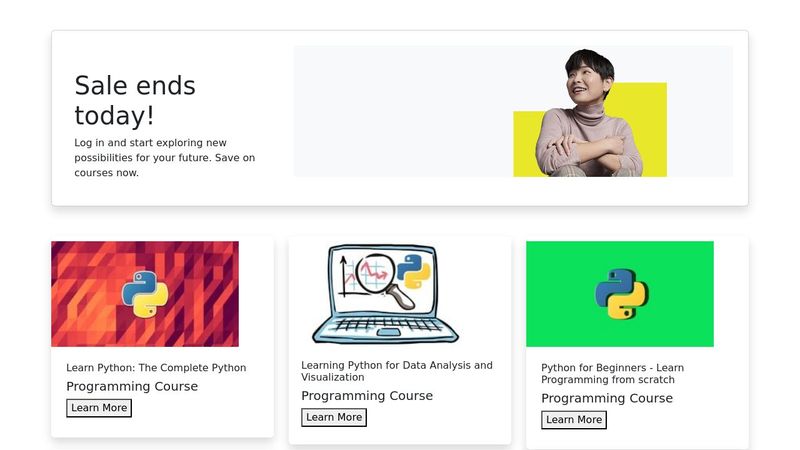Click Python logo on green course thumbnail
Image resolution: width=800 pixels, height=450 pixels.
tap(621, 294)
